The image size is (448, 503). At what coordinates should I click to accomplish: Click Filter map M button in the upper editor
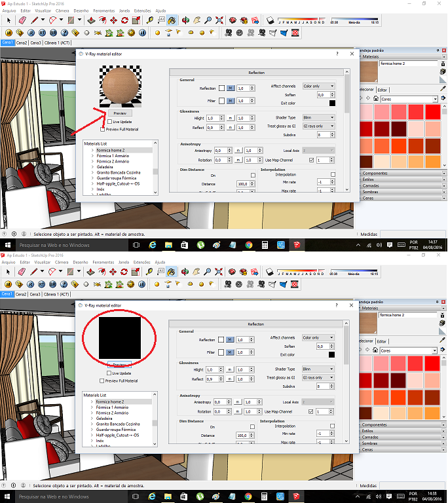[231, 101]
